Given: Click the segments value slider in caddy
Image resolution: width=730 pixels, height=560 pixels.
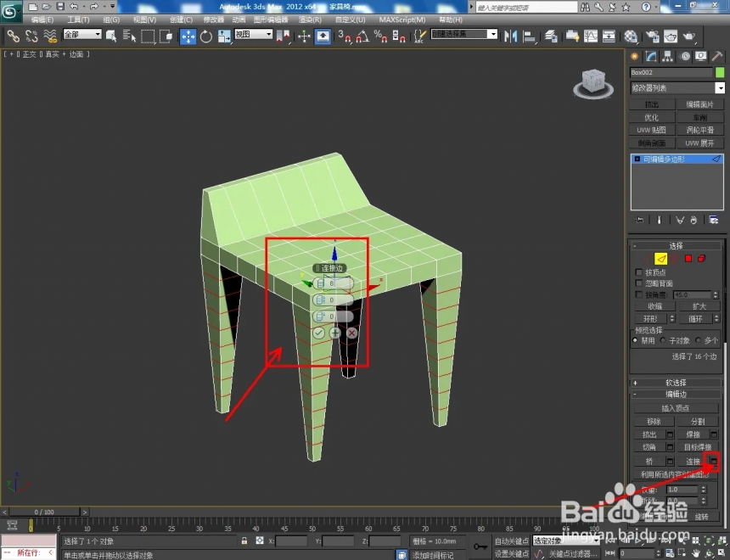Looking at the screenshot, I should (334, 283).
